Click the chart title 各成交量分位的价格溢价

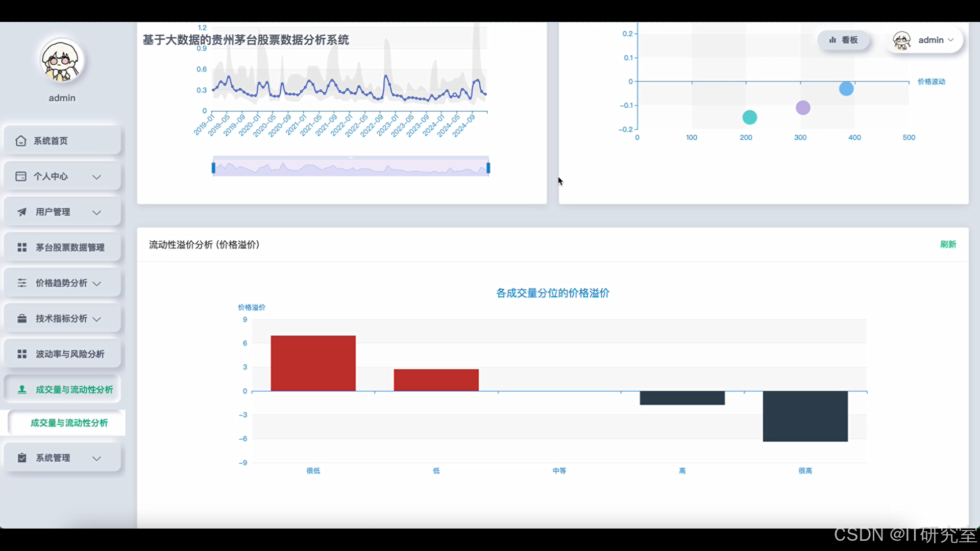[x=553, y=293]
